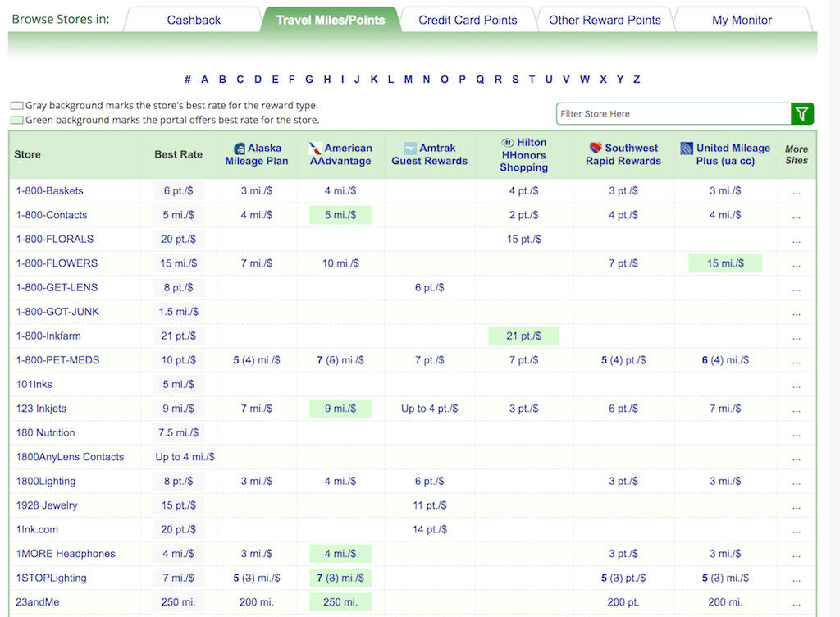Click the Filter Store Here input field
Viewport: 840px width, 617px height.
pos(673,114)
